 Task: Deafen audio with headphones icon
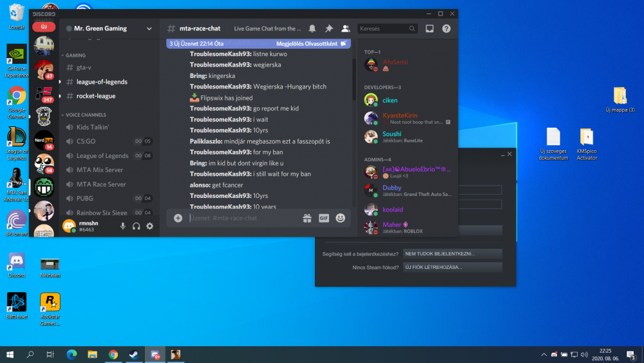(137, 226)
